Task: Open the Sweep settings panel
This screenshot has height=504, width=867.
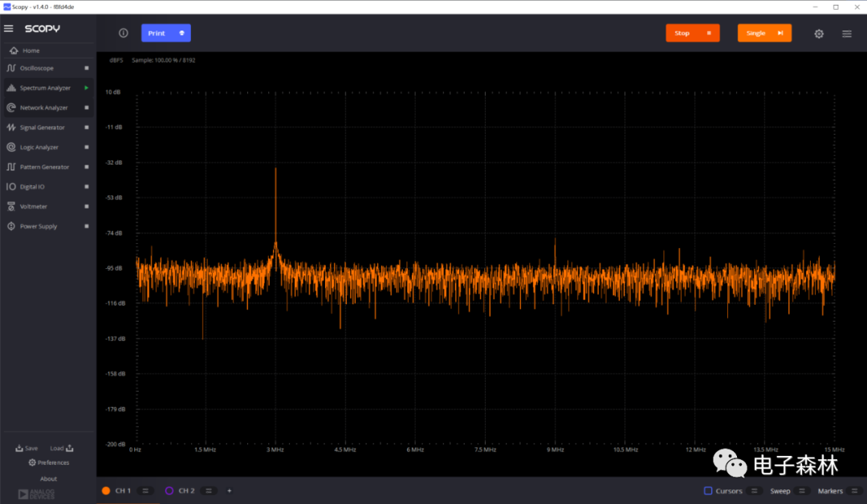Action: 779,490
